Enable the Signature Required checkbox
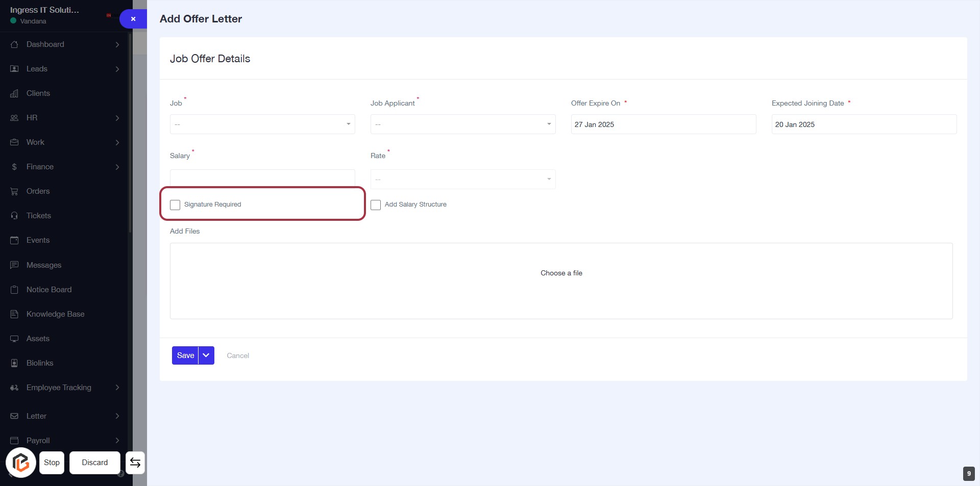 175,205
